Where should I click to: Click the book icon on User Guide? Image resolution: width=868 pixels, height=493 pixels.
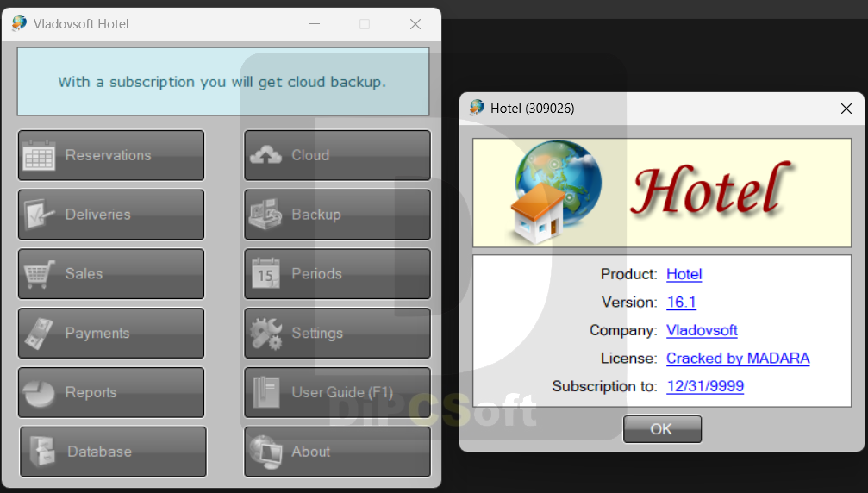[x=265, y=392]
